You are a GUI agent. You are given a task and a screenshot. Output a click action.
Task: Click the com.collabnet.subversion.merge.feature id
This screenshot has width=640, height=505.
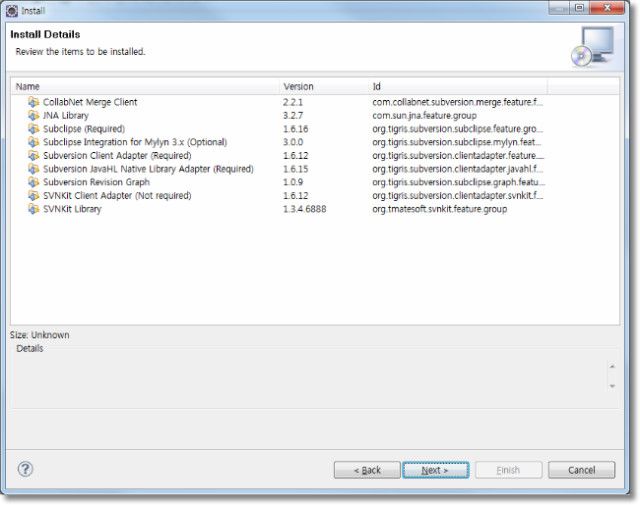pos(458,102)
